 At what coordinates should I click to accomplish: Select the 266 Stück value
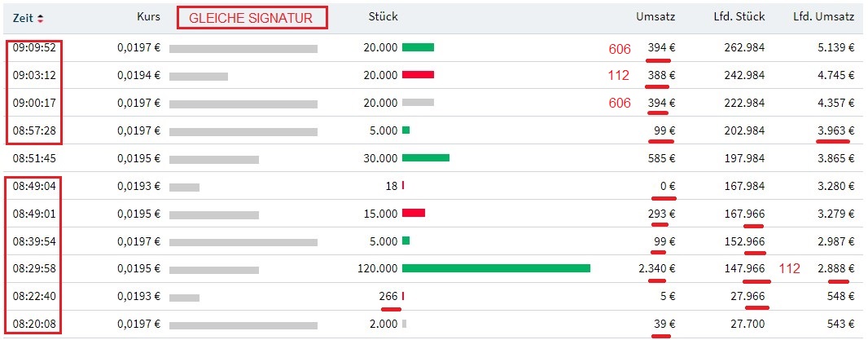click(x=389, y=296)
